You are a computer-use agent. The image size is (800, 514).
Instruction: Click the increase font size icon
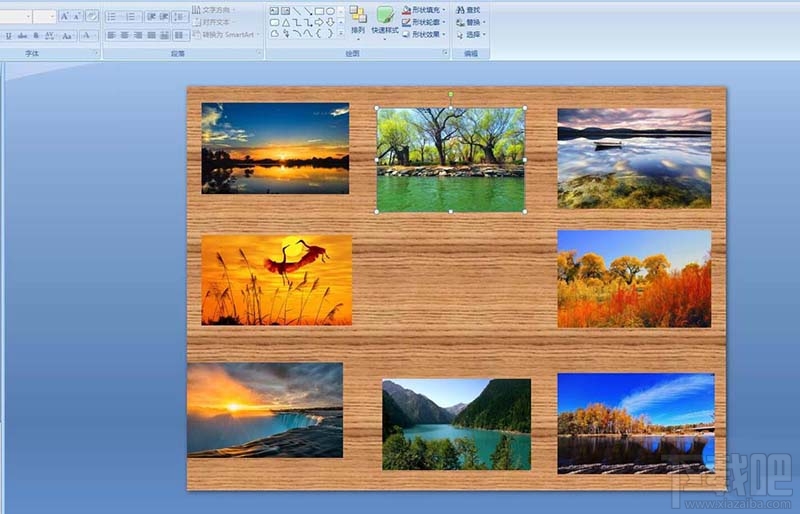pyautogui.click(x=64, y=16)
